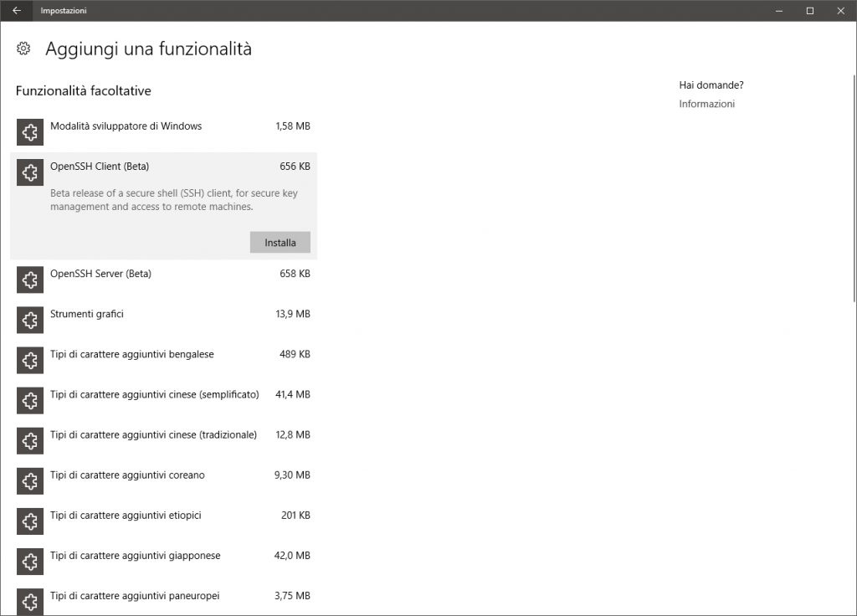Screen dimensions: 857x616
Task: Click the settings gear icon beside the page title
Action: [23, 49]
